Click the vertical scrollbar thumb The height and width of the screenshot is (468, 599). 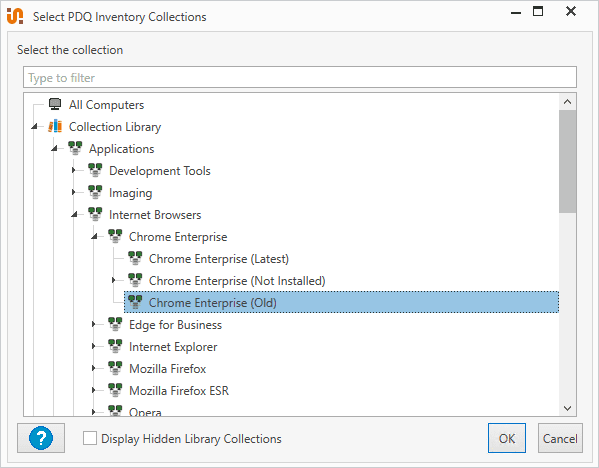click(x=567, y=161)
